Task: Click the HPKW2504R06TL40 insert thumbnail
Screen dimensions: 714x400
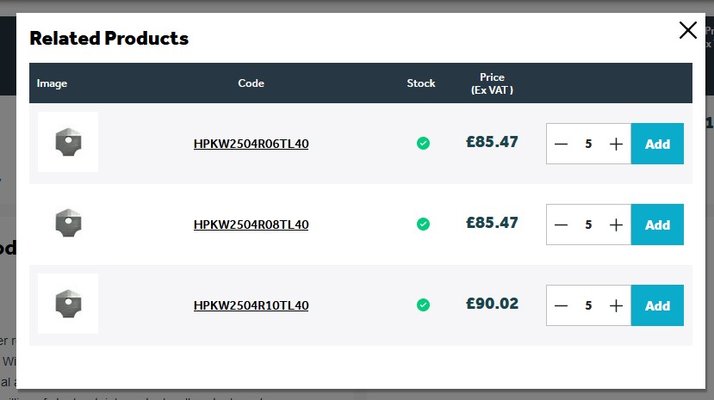Action: point(68,142)
